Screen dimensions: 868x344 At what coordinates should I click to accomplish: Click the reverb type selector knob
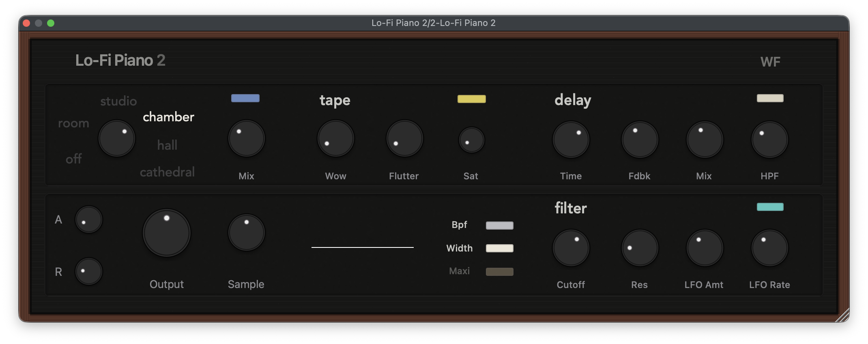[x=117, y=138]
